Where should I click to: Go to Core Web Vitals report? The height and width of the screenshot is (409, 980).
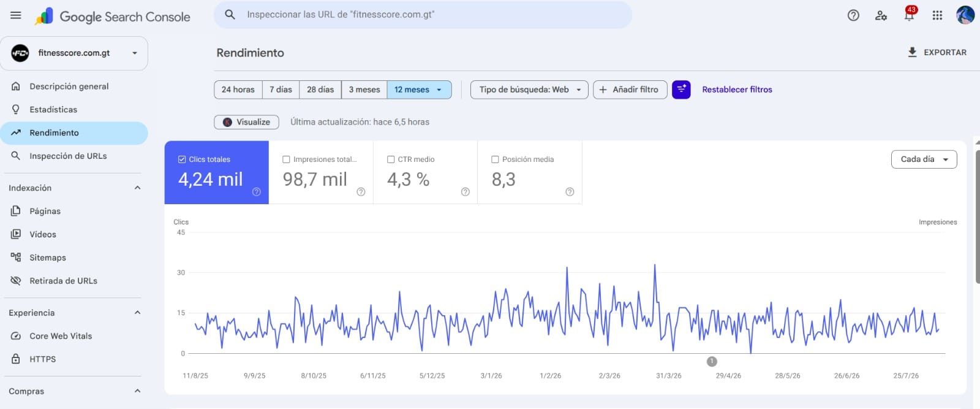tap(74, 336)
